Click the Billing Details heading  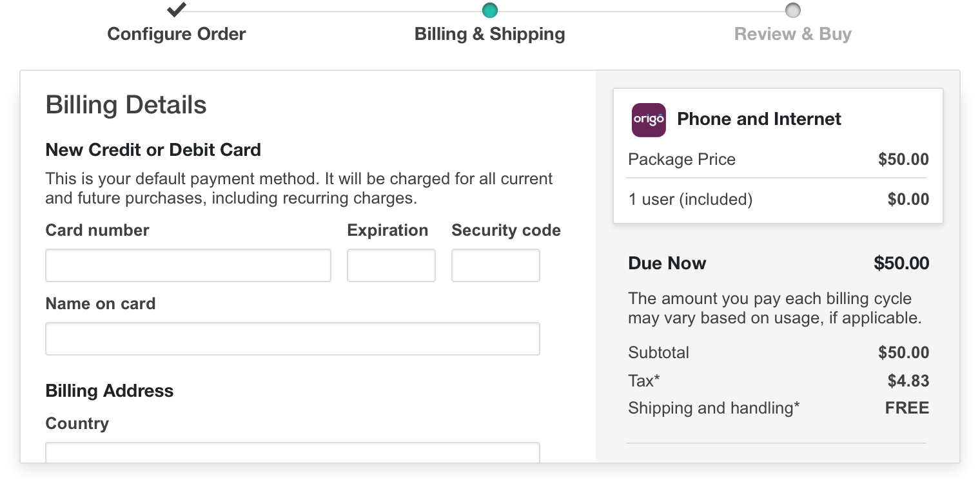tap(126, 105)
